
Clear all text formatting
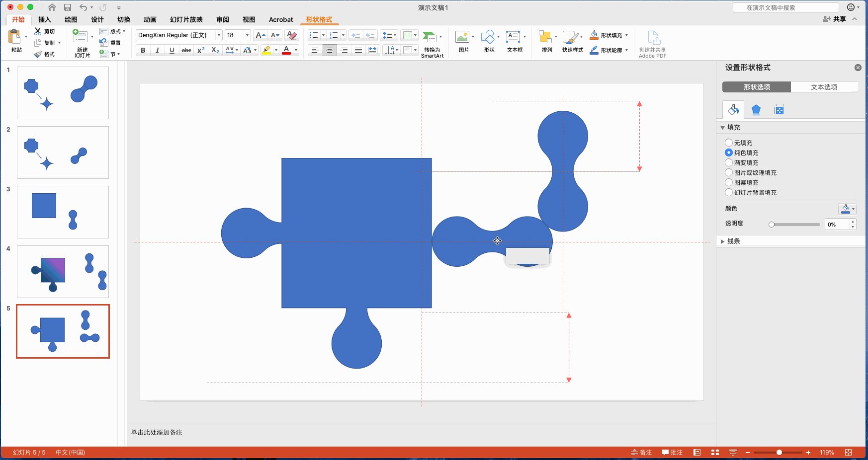point(292,35)
